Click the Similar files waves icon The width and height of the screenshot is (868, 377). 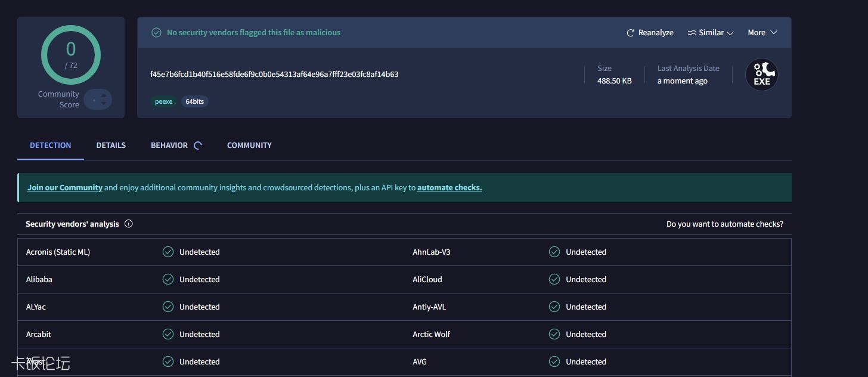click(x=693, y=32)
